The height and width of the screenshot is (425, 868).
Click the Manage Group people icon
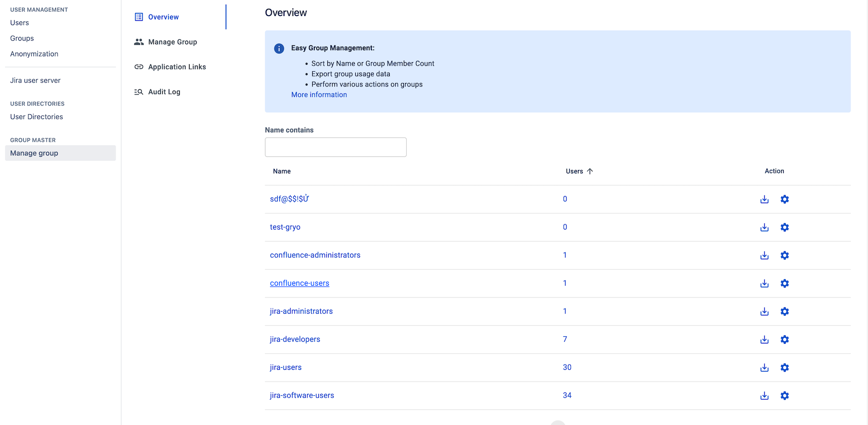139,42
